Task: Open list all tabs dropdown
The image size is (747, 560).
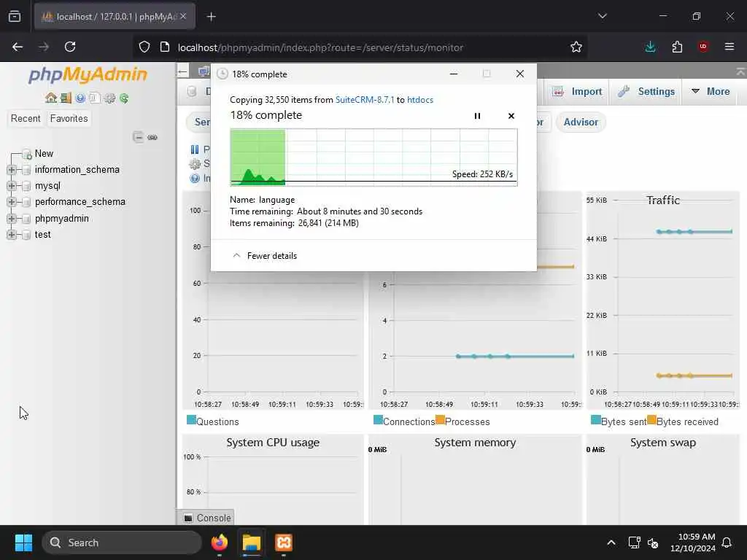Action: (602, 16)
